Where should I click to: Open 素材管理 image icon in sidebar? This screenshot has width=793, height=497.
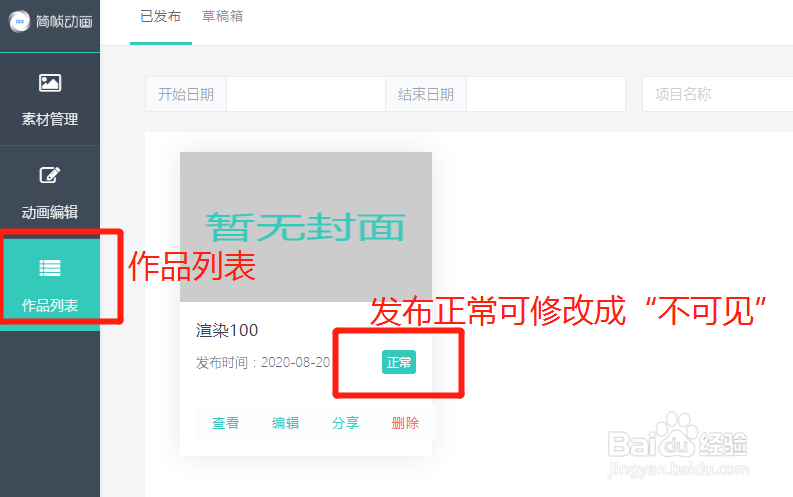pyautogui.click(x=50, y=82)
